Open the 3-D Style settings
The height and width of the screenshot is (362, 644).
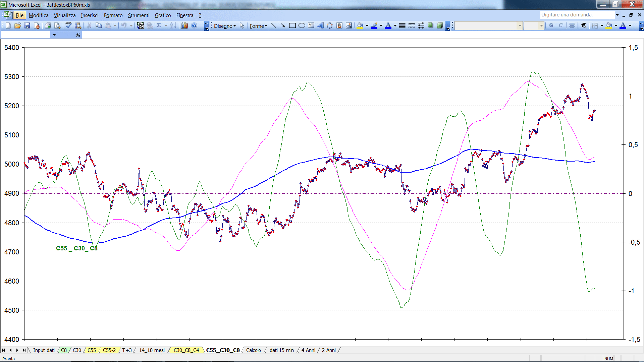coord(440,26)
